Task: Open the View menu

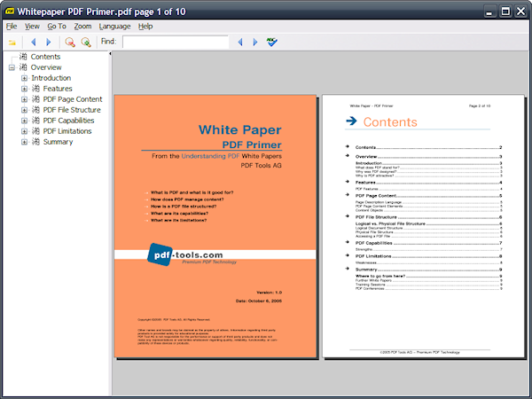Action: 32,26
